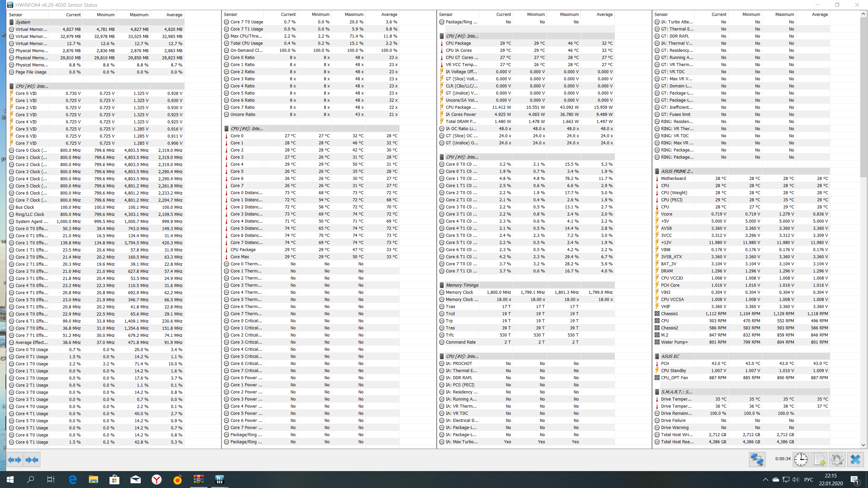Click the scrollbar down arrow
This screenshot has width=868, height=488.
click(x=863, y=445)
